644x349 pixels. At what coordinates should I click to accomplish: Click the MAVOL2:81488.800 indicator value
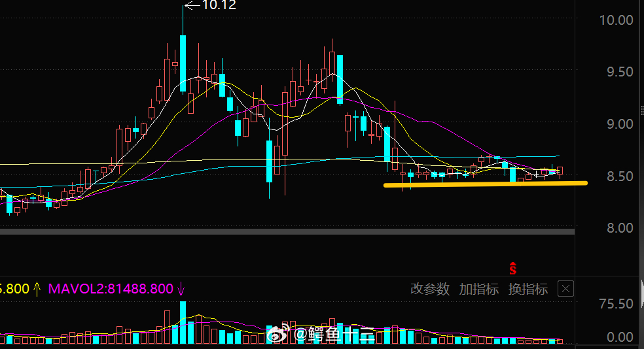pyautogui.click(x=111, y=289)
